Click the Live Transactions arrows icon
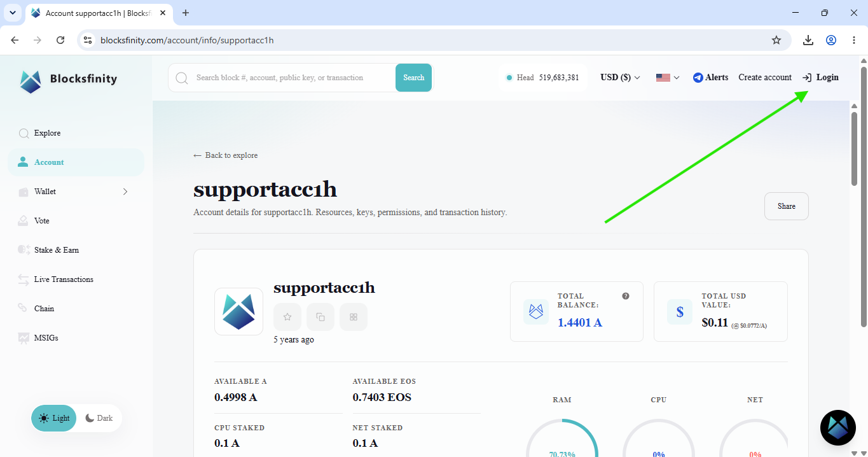Viewport: 868px width, 457px height. [24, 279]
